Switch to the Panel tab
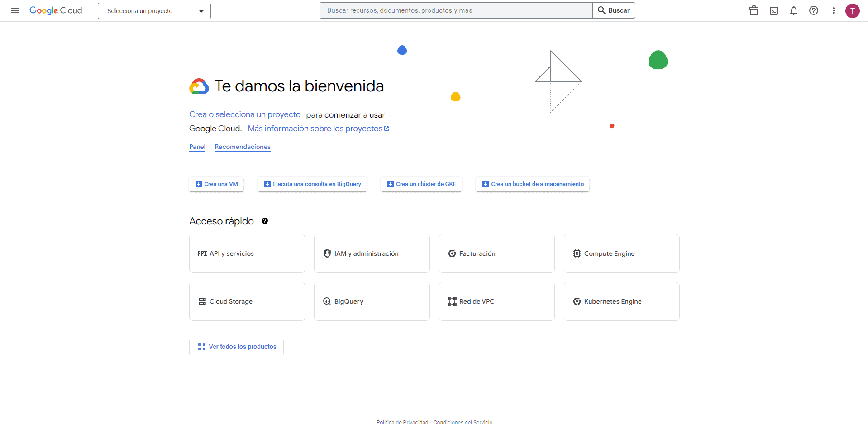This screenshot has height=434, width=868. pyautogui.click(x=197, y=147)
